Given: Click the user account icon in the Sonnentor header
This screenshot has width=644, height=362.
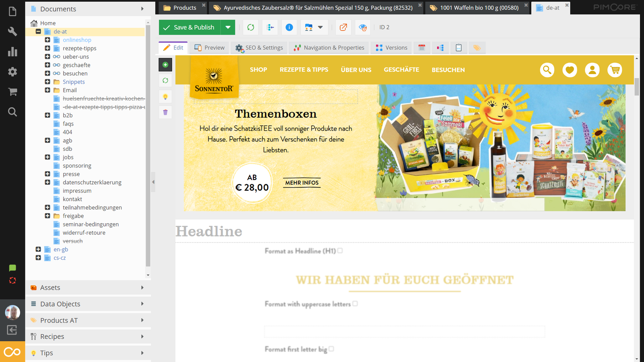Looking at the screenshot, I should pos(592,70).
